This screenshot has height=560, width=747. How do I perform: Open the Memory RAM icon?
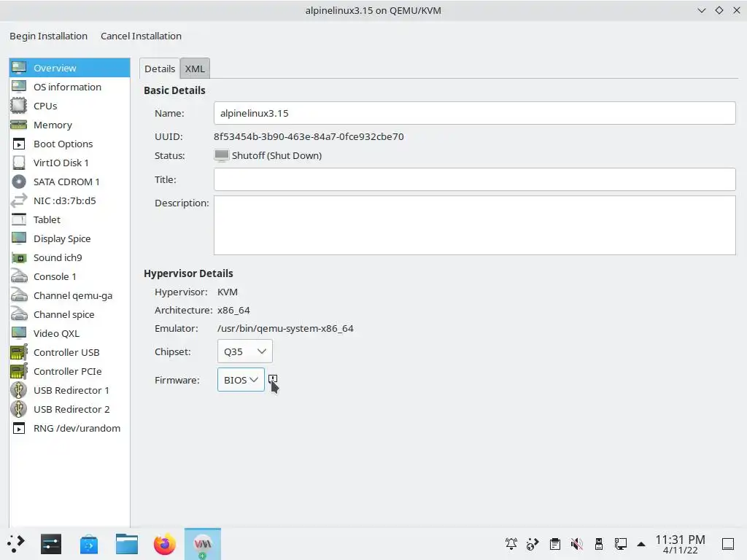click(x=19, y=125)
